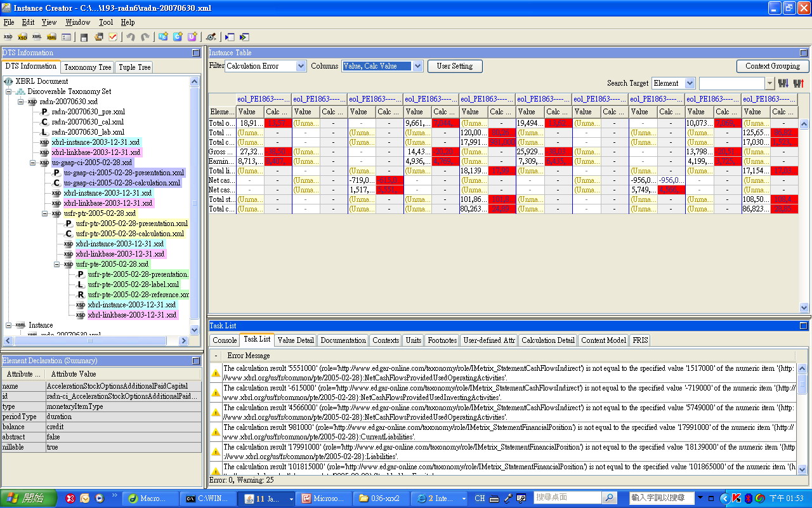Click the search upward icon with red arrow
This screenshot has height=508, width=812.
[x=799, y=83]
